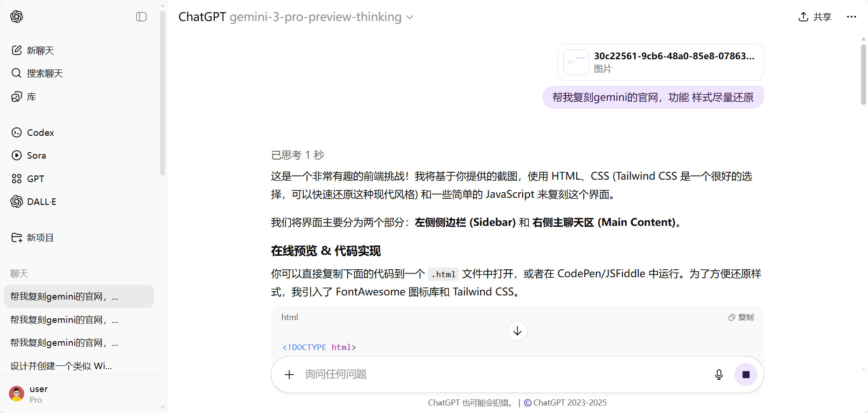
Task: Click the html language label of code block
Action: 289,317
